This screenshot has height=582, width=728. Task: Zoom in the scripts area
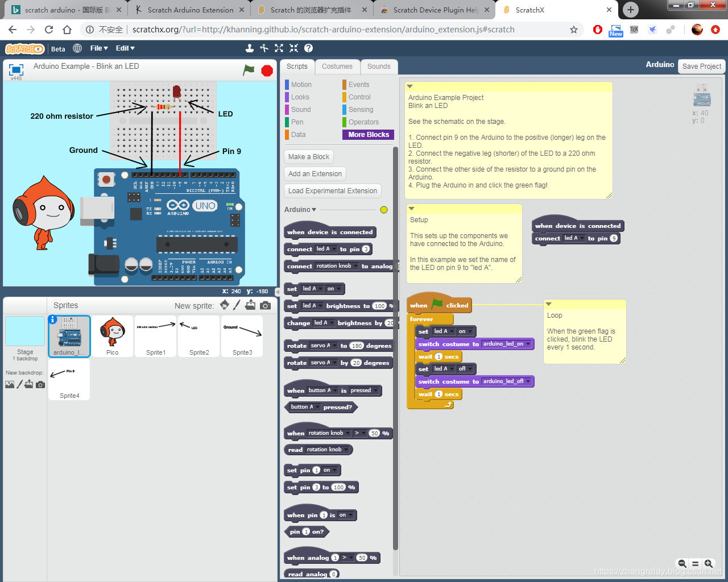709,564
